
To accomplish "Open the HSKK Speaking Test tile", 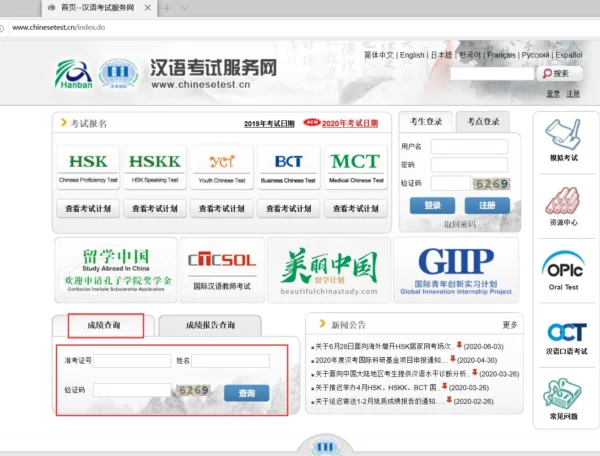I will (x=155, y=167).
